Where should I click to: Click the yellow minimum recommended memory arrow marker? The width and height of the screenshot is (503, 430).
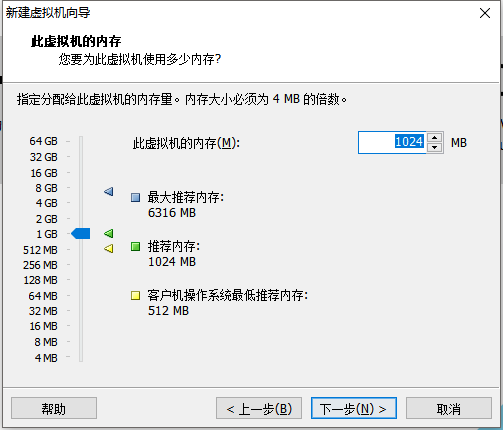108,249
